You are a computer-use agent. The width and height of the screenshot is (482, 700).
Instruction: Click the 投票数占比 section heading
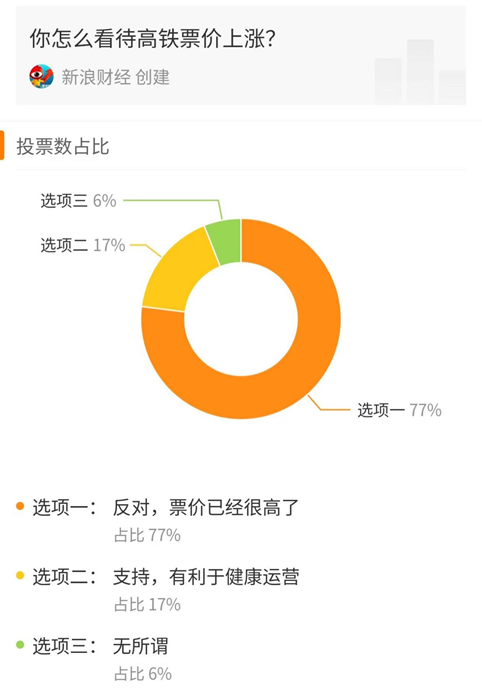pos(63,146)
